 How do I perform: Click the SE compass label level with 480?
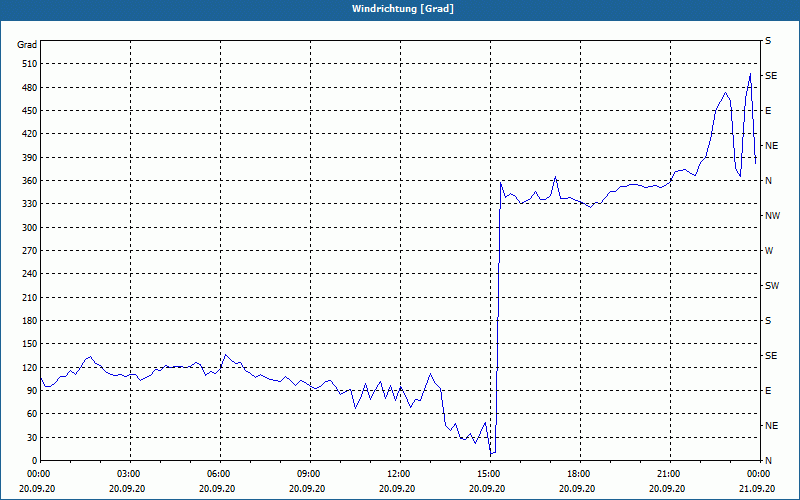771,76
